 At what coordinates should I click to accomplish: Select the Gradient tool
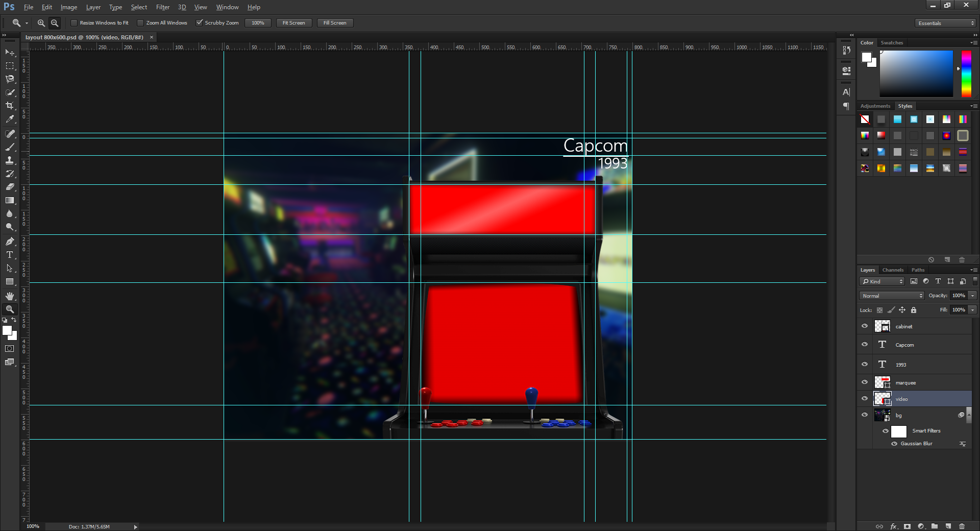click(x=10, y=200)
